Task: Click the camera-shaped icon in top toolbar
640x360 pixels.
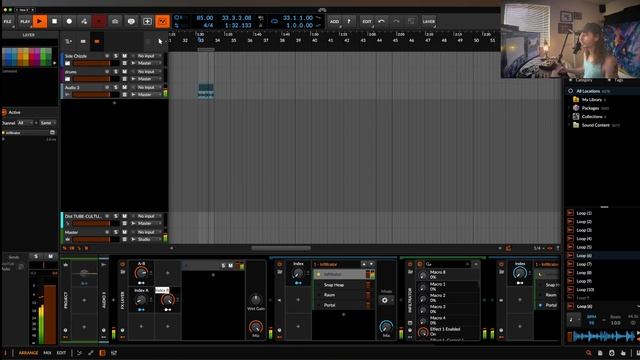Action: point(115,21)
